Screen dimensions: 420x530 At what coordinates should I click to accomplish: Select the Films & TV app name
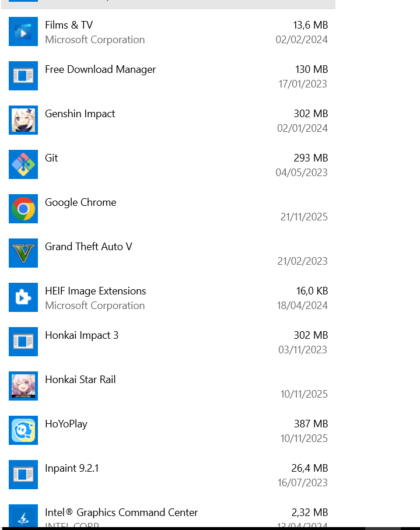point(69,25)
